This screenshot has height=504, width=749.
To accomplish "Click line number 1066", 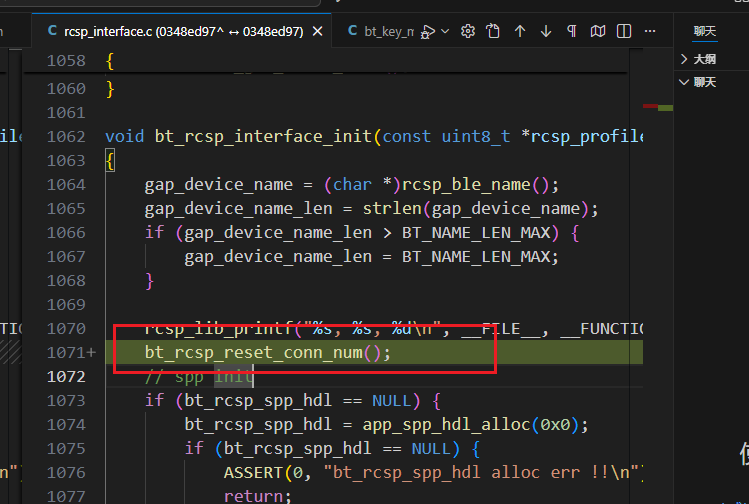I will tap(66, 233).
